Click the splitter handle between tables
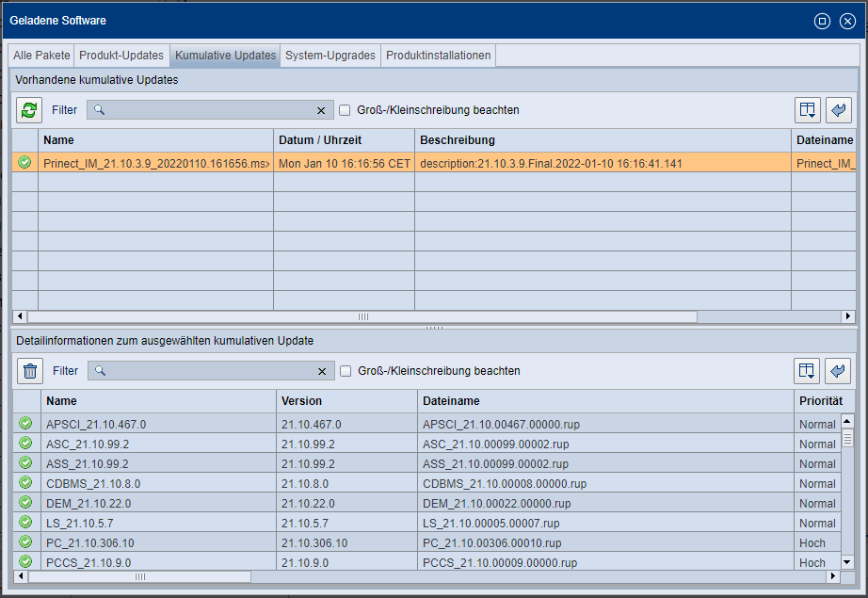Screen dimensions: 868x598 tap(434, 328)
